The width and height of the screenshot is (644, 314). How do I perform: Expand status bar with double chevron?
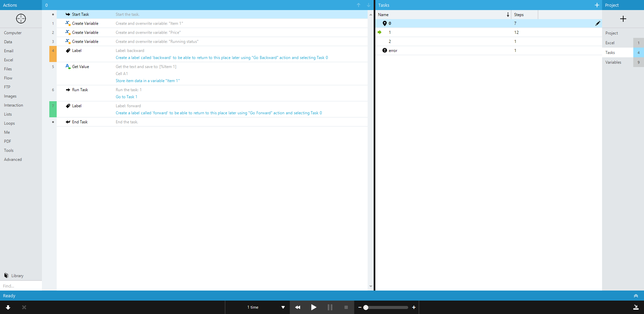[636, 296]
